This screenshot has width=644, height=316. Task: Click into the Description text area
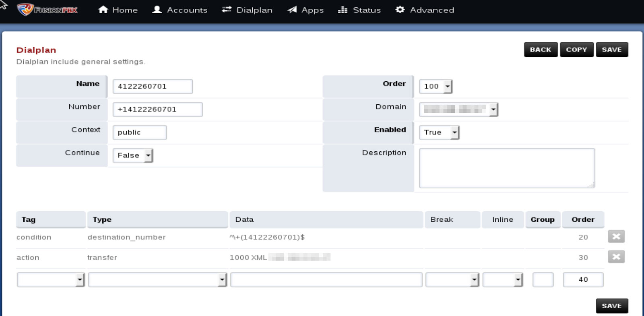coord(507,168)
